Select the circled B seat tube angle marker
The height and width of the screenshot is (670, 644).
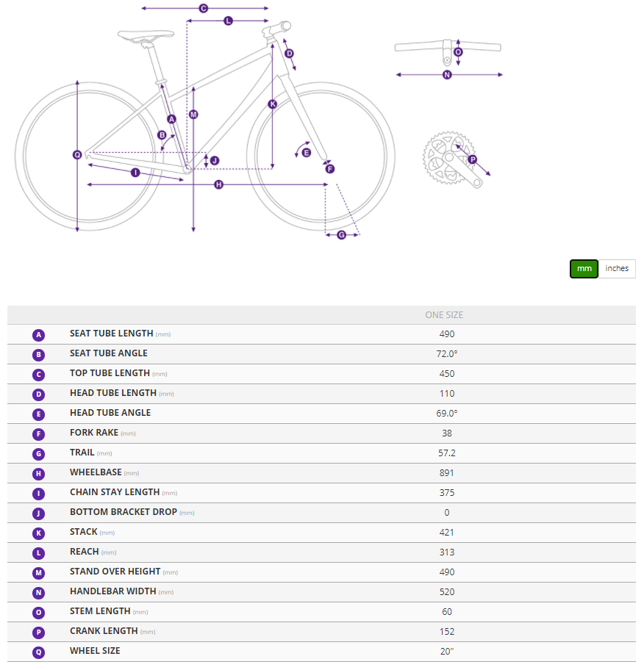tap(162, 134)
